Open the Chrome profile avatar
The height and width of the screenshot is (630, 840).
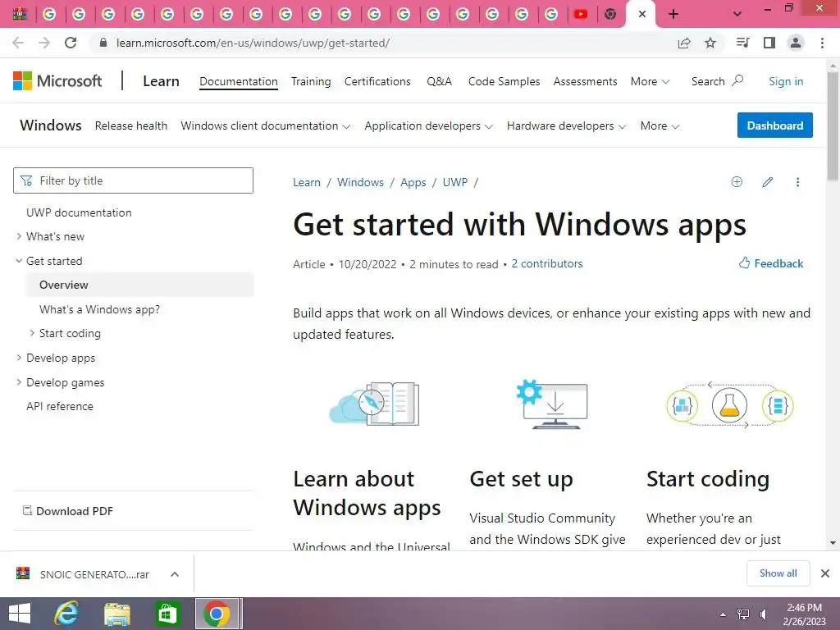tap(796, 43)
